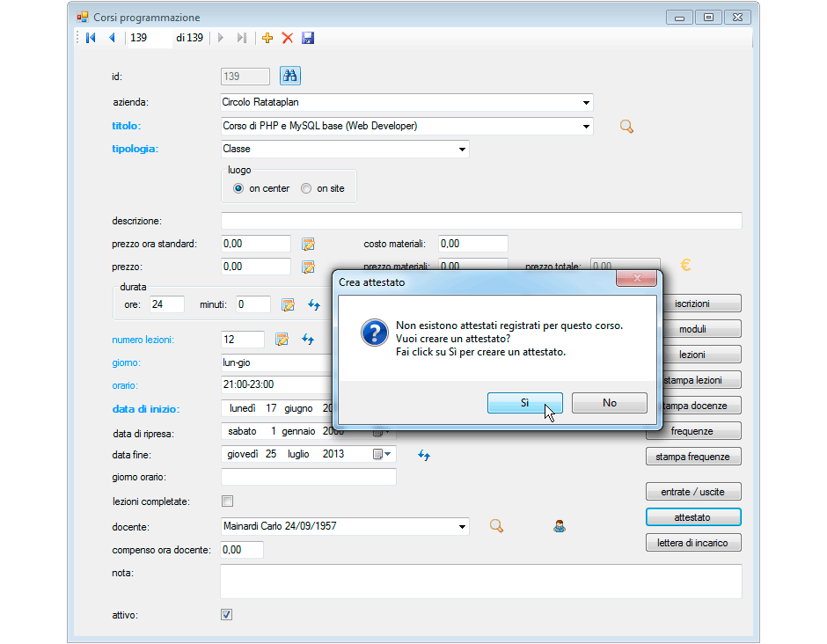The width and height of the screenshot is (827, 644).
Task: Select giugno in the data di inizio field
Action: click(x=298, y=408)
